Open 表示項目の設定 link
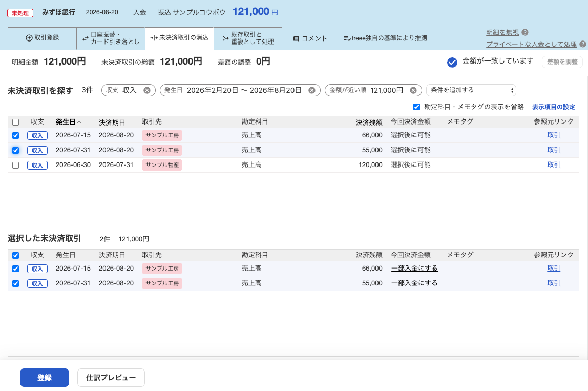The image size is (588, 391). coord(553,107)
